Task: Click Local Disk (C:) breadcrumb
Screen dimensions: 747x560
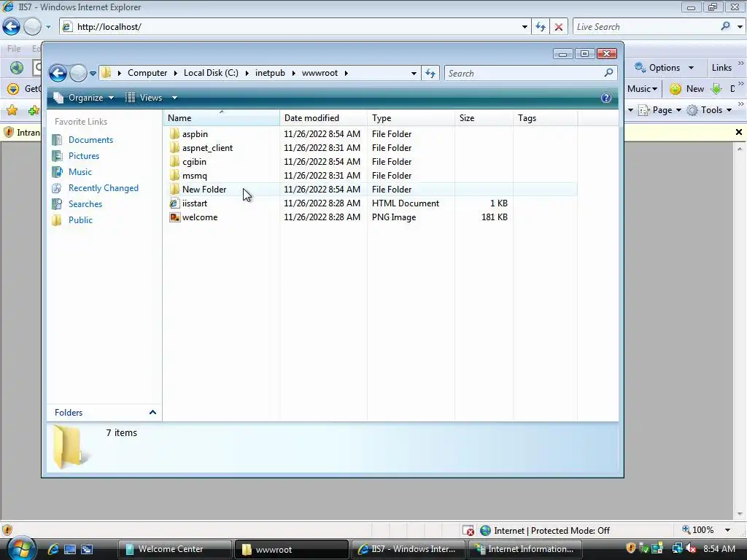Action: [211, 73]
